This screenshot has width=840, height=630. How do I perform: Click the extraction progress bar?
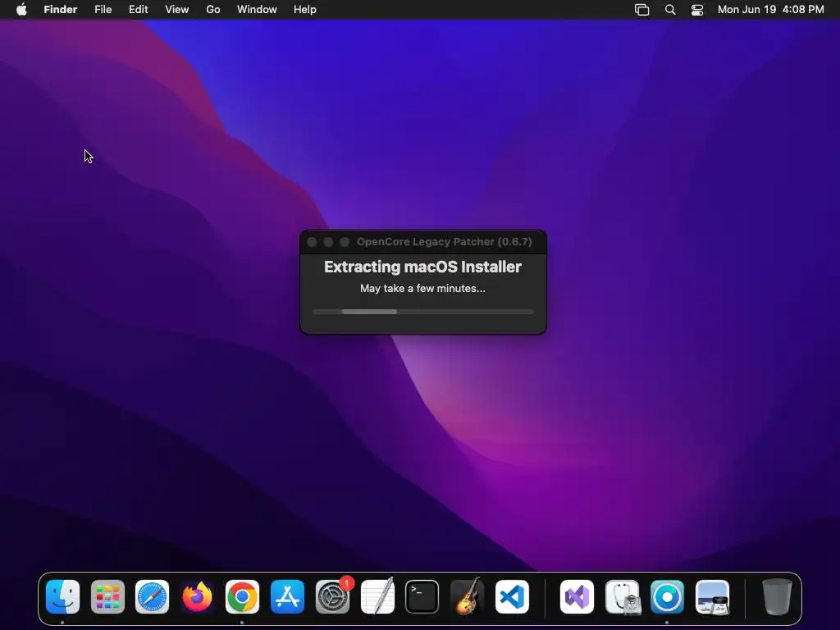tap(423, 312)
